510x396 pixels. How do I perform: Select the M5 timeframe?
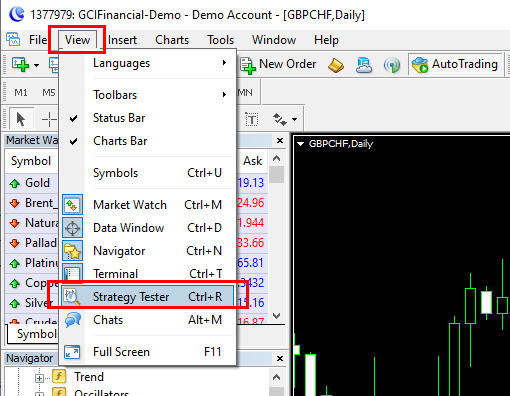[49, 92]
